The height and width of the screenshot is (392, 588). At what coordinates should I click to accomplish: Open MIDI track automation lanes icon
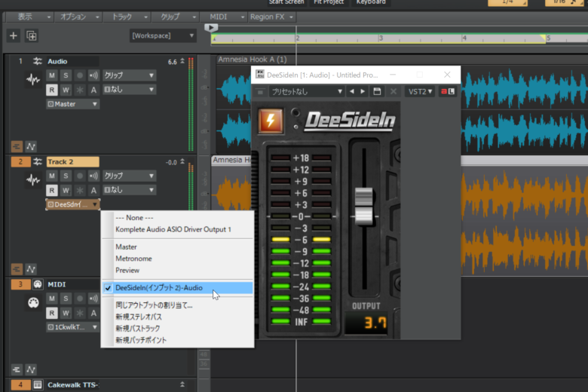tap(31, 369)
